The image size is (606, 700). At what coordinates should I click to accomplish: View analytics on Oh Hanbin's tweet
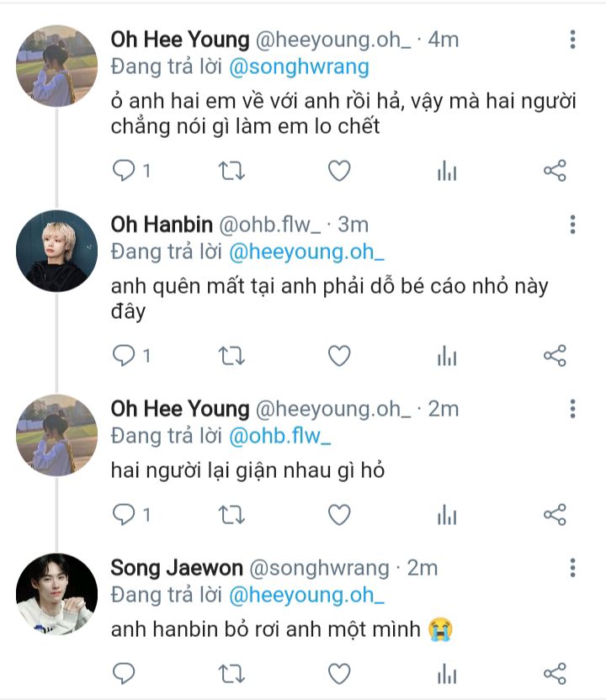[x=447, y=356]
